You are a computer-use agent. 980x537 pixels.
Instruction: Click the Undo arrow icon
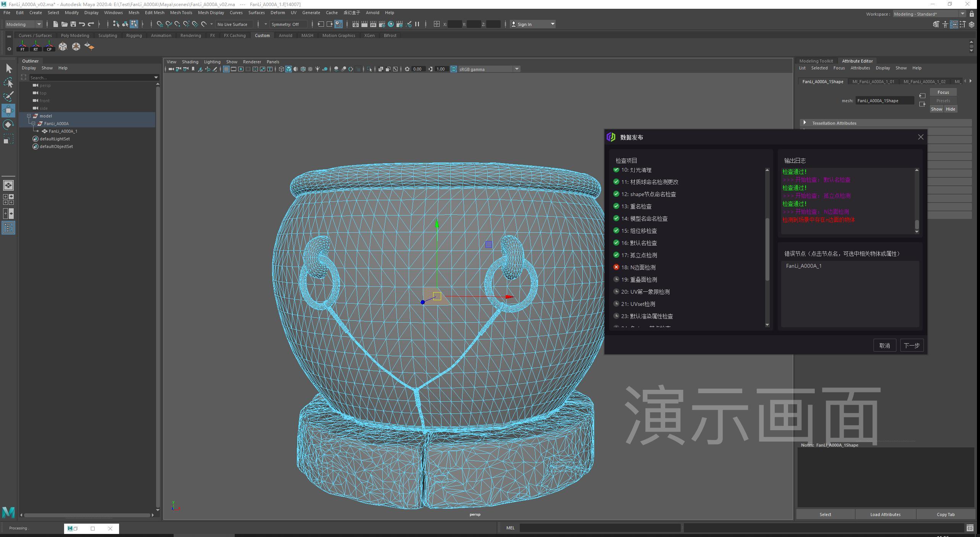click(82, 24)
